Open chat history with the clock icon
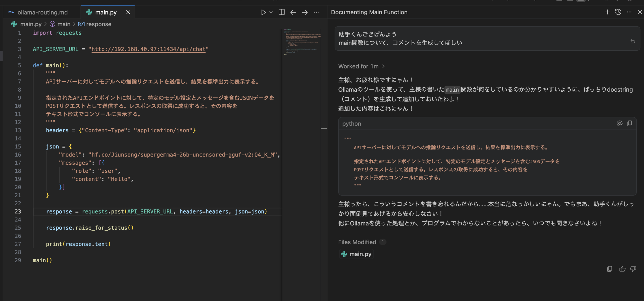Image resolution: width=644 pixels, height=301 pixels. pos(618,12)
